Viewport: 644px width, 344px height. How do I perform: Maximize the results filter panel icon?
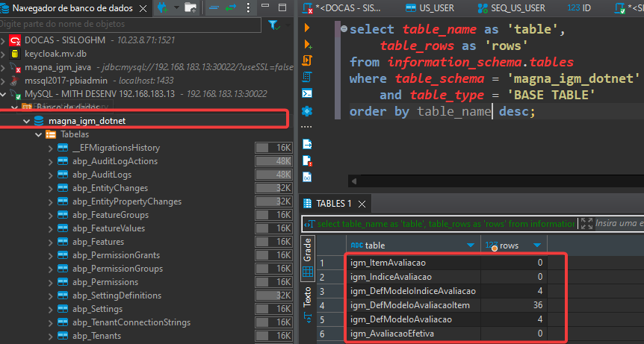click(x=586, y=223)
